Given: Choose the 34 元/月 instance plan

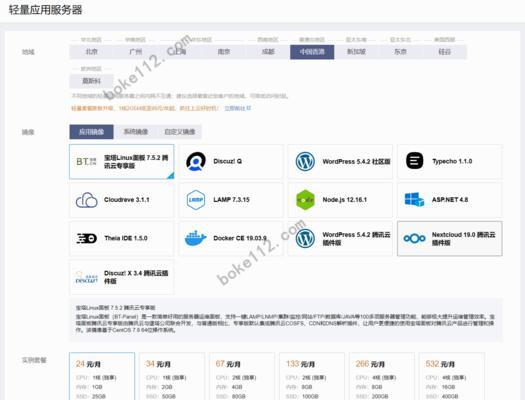Looking at the screenshot, I should 172,376.
